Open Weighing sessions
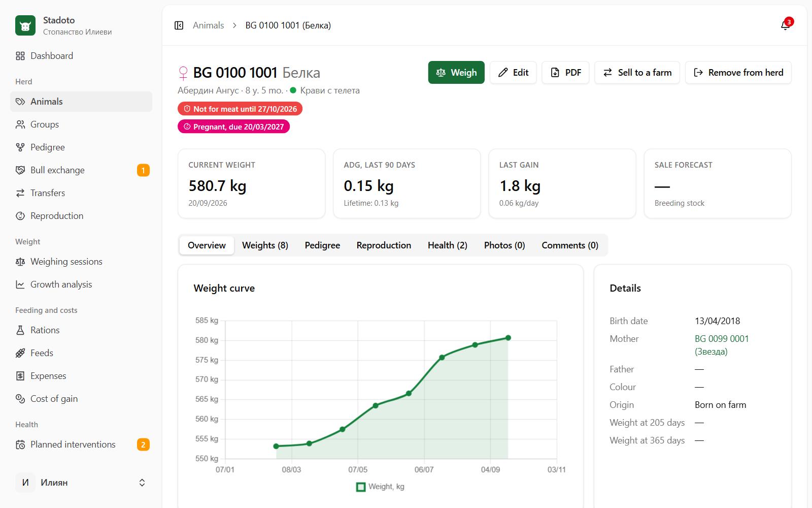The image size is (812, 508). coord(81,262)
